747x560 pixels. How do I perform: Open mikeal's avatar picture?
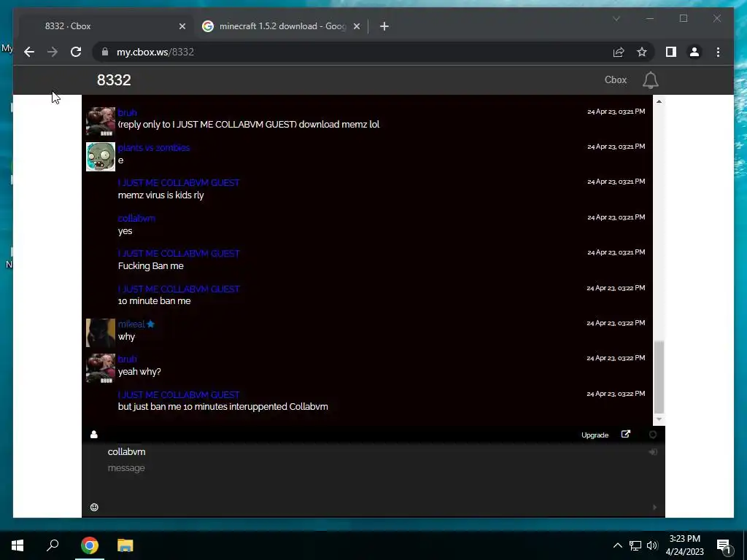(101, 332)
